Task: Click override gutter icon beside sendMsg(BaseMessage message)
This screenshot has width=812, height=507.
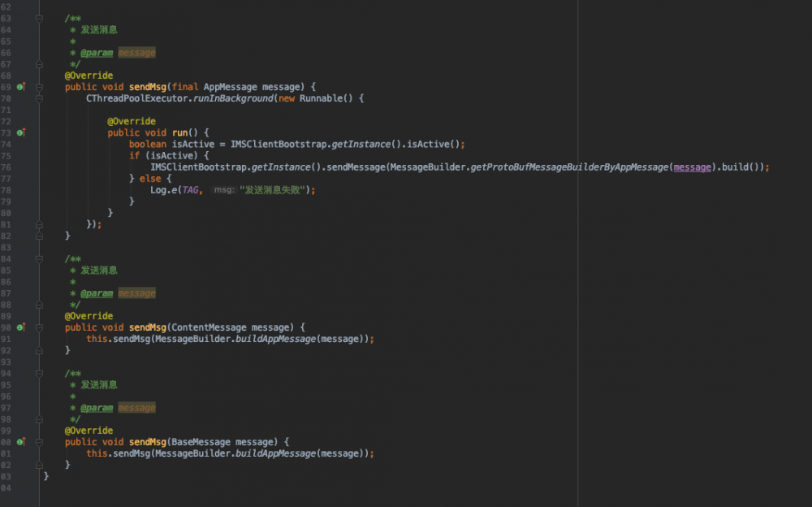Action: coord(21,442)
